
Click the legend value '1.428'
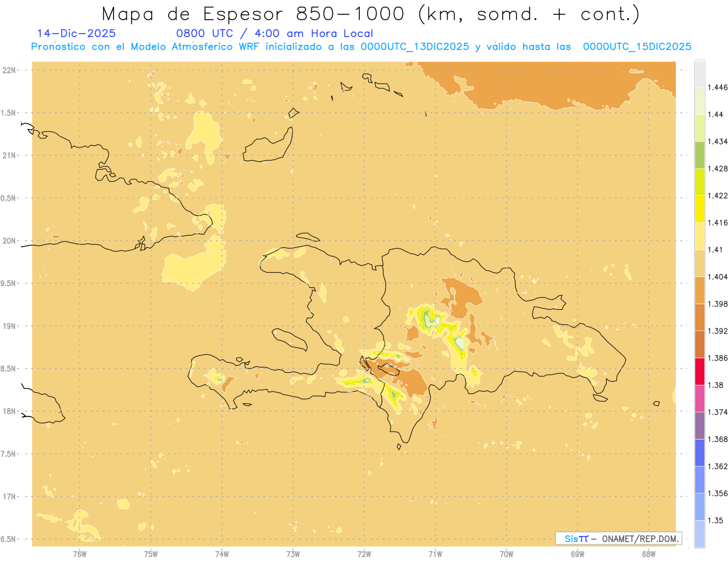(x=717, y=169)
